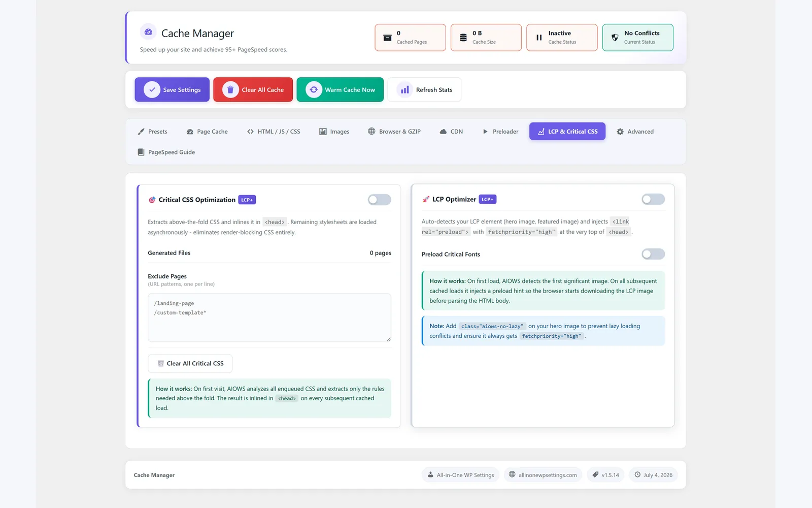
Task: Click the HTML / JS / CSS code brackets icon
Action: coord(250,132)
